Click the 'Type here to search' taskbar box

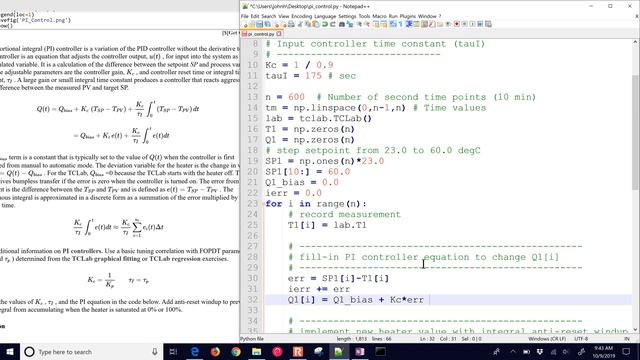click(x=91, y=351)
